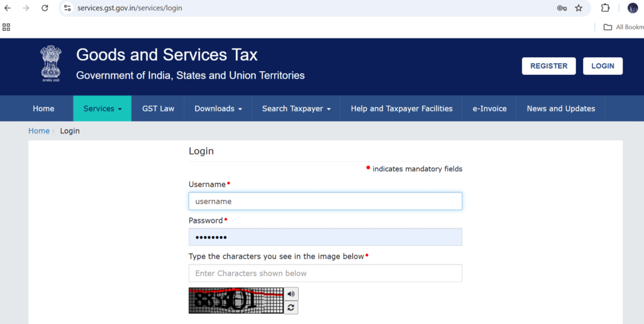Select the Goods and Services Tax title
Viewport: 644px width, 324px height.
coord(167,55)
